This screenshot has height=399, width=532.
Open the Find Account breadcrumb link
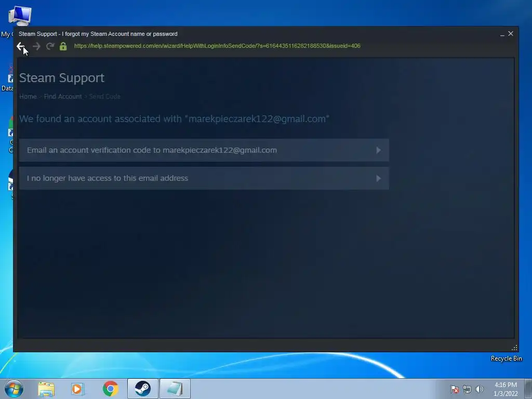(x=63, y=96)
